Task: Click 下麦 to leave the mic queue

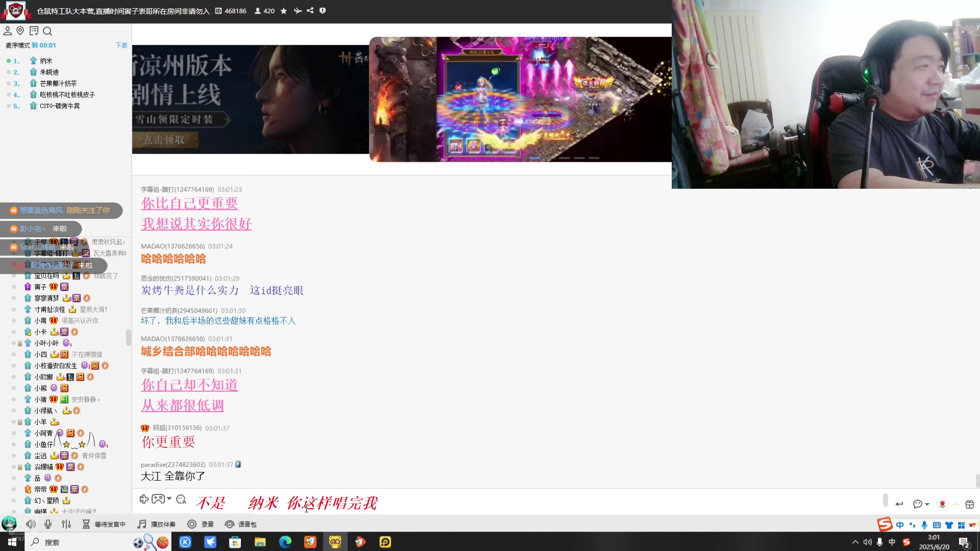Action: pos(121,45)
